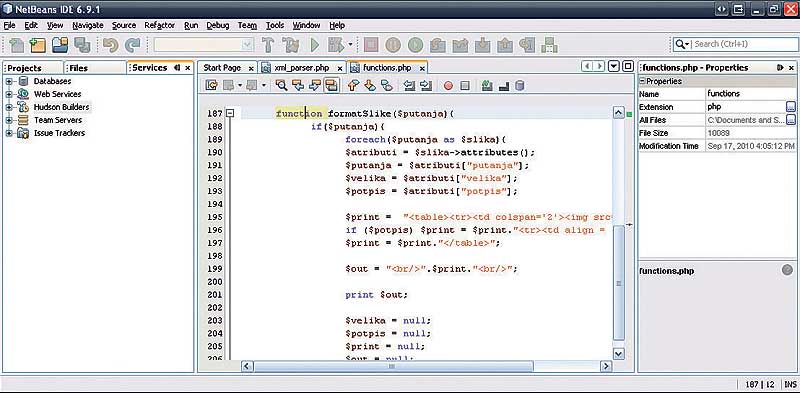Click the ellipsis button beside Extension php
The image size is (800, 393).
pyautogui.click(x=791, y=107)
